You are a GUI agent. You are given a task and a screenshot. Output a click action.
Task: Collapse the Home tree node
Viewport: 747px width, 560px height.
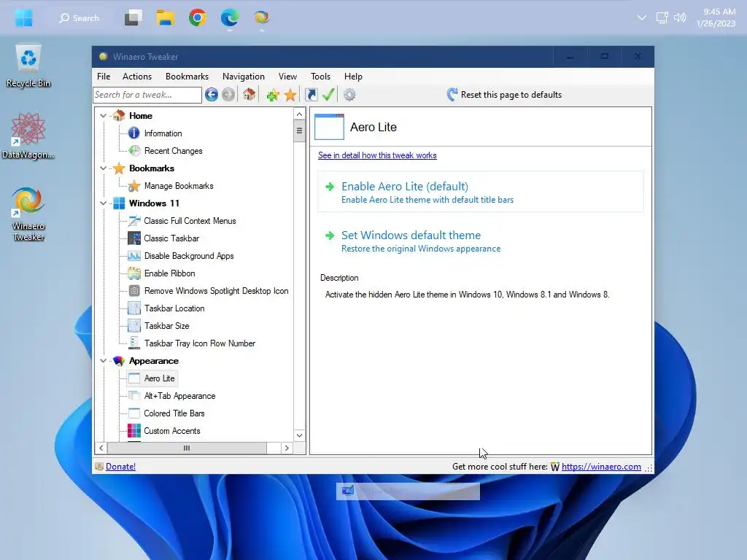tap(103, 116)
